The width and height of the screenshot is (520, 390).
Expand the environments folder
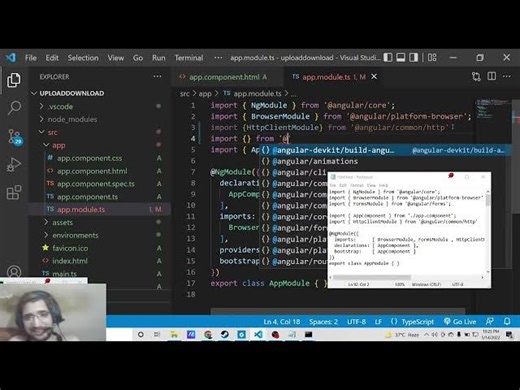[x=99, y=235]
